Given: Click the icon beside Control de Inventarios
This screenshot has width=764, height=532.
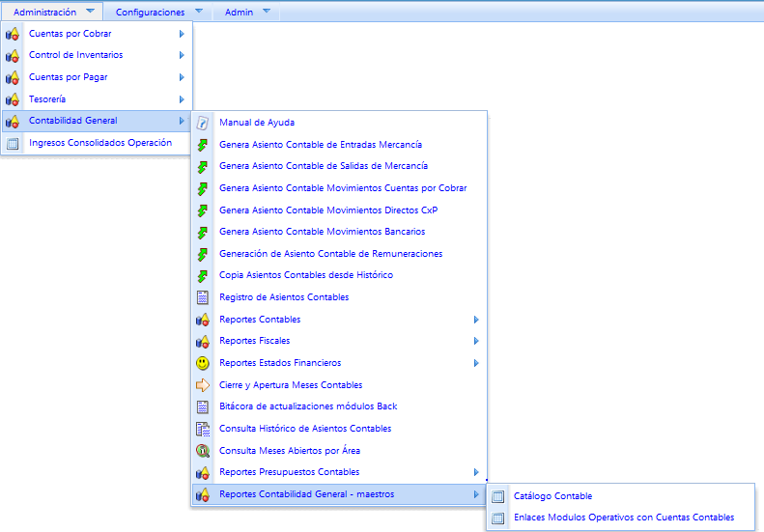Looking at the screenshot, I should [13, 56].
